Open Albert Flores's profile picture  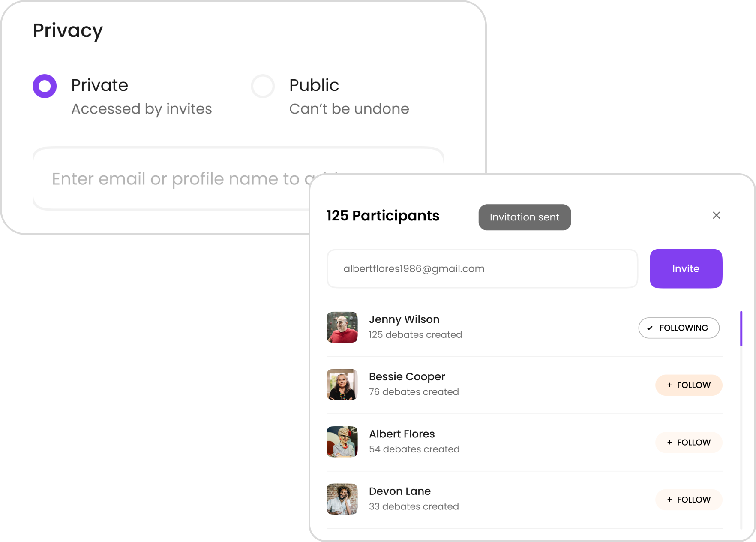pyautogui.click(x=342, y=442)
